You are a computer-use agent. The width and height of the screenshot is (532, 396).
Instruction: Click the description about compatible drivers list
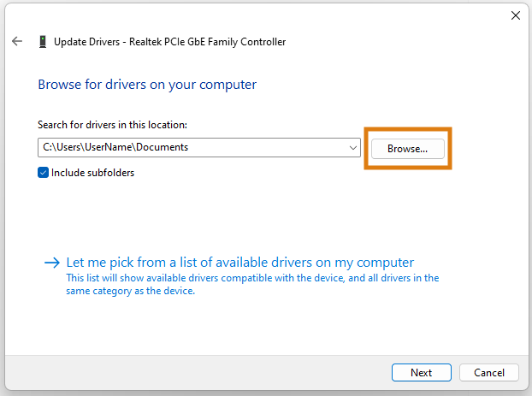(252, 284)
